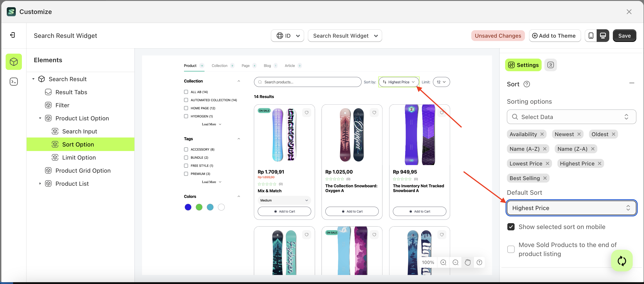Click the exit editor icon
Screen dimensions: 644x284
[x=13, y=35]
